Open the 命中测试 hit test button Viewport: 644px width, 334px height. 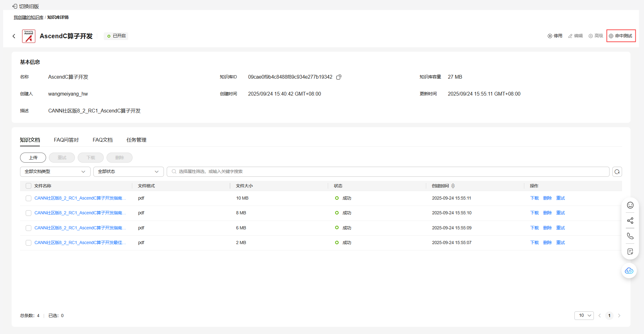click(621, 36)
